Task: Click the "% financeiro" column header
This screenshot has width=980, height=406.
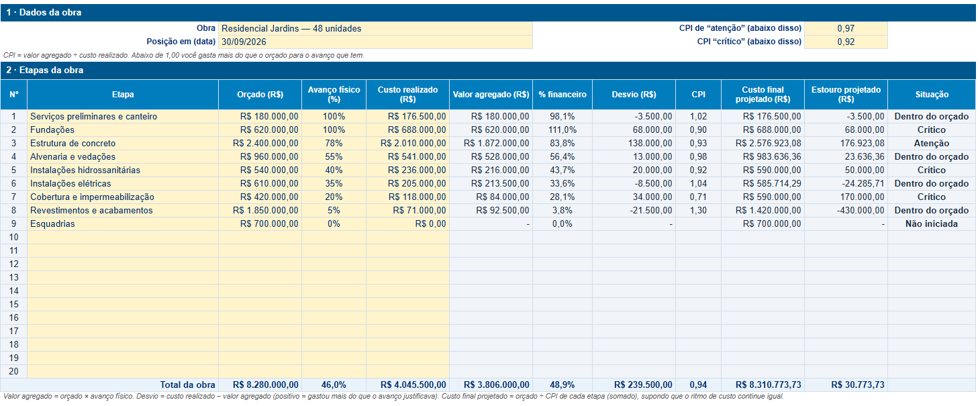Action: (x=562, y=95)
